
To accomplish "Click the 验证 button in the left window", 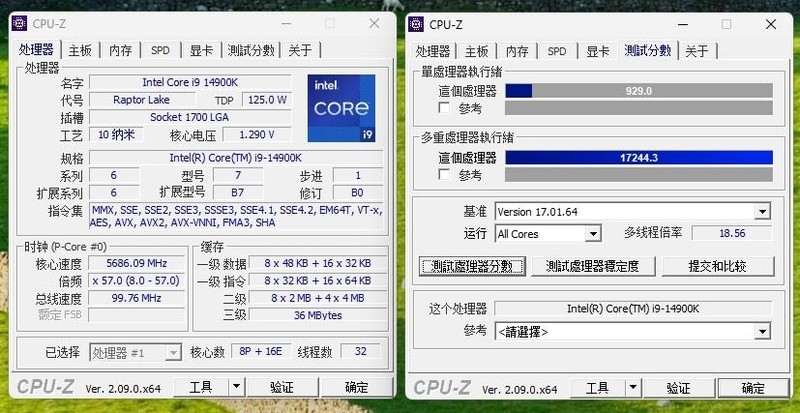I will 282,387.
